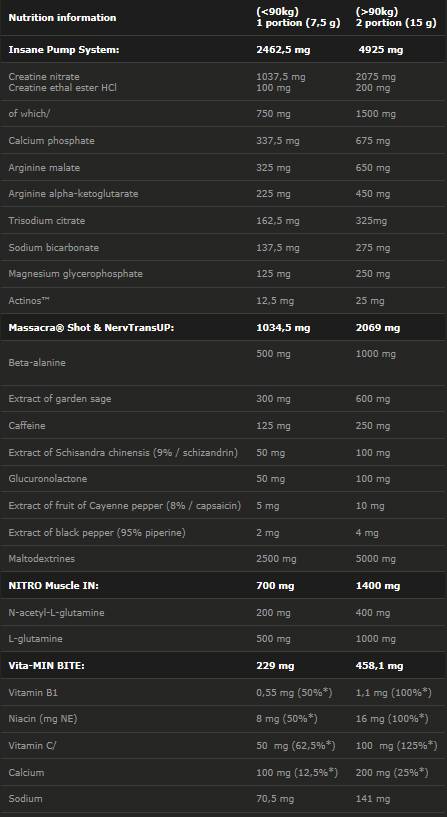Select the Vita-MIN BITE heading
Viewport: 447px width, 817px height.
pos(47,666)
